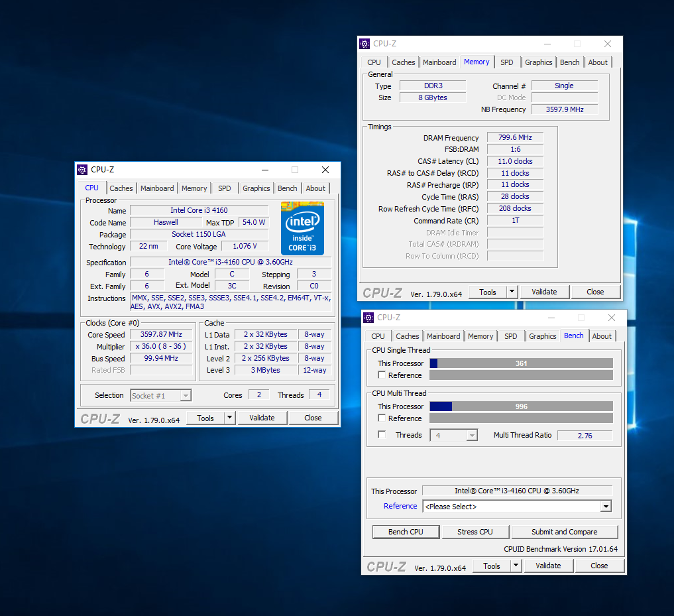Start the benchmark with Bench CPU
674x616 pixels.
coord(406,532)
